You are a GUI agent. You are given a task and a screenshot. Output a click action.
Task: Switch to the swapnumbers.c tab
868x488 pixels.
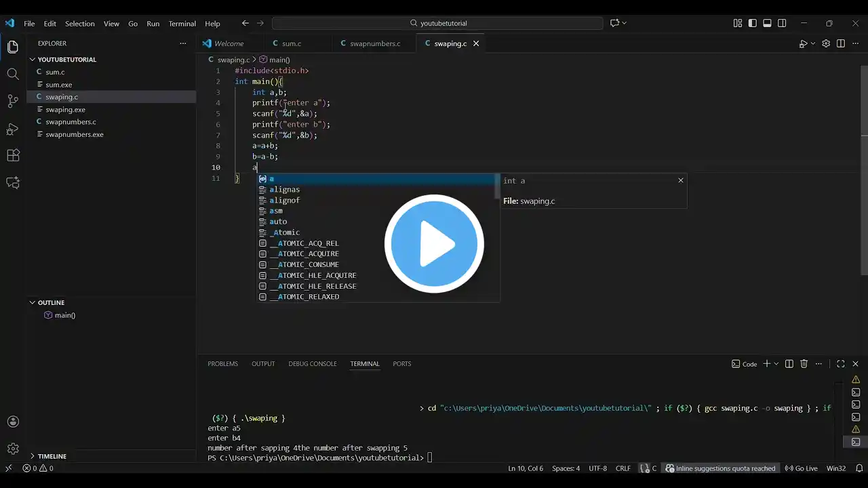pos(375,43)
